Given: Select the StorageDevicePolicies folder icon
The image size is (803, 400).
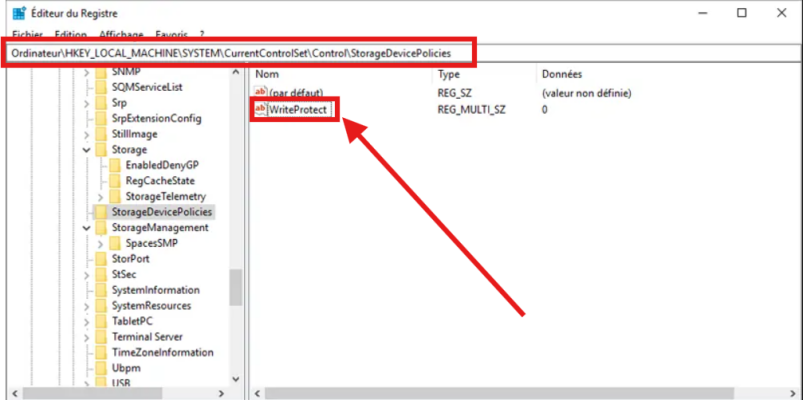Looking at the screenshot, I should coord(101,212).
